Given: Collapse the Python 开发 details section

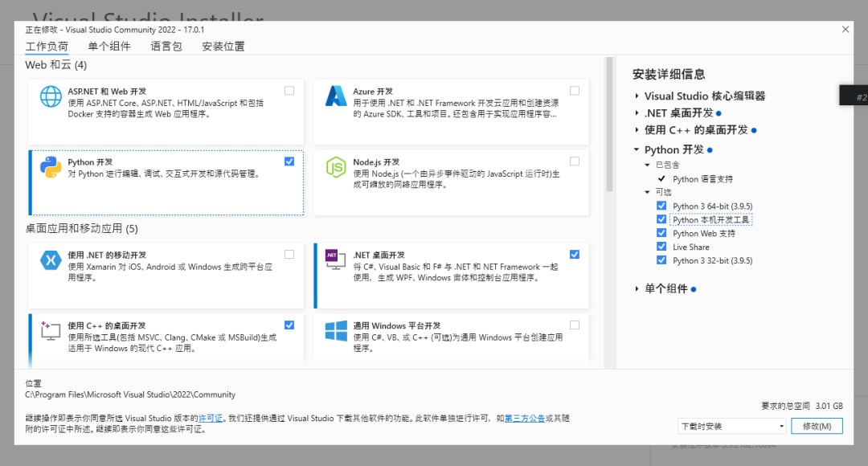Looking at the screenshot, I should (x=637, y=149).
